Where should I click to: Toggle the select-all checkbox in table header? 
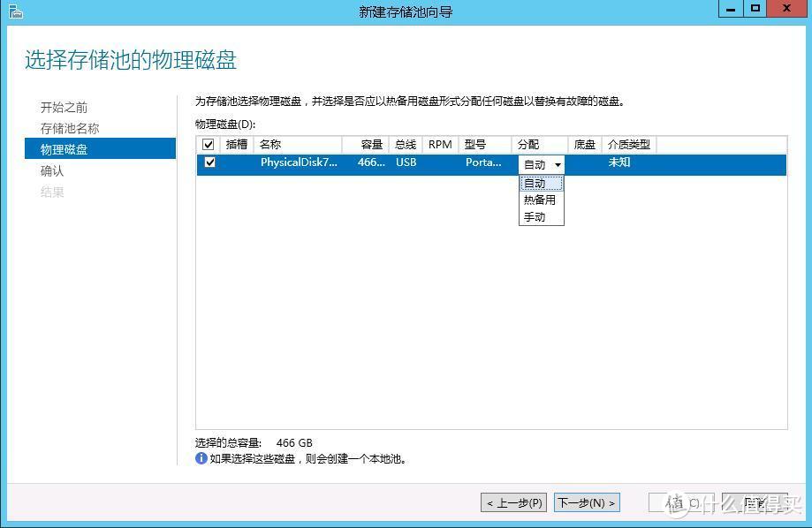[x=209, y=145]
